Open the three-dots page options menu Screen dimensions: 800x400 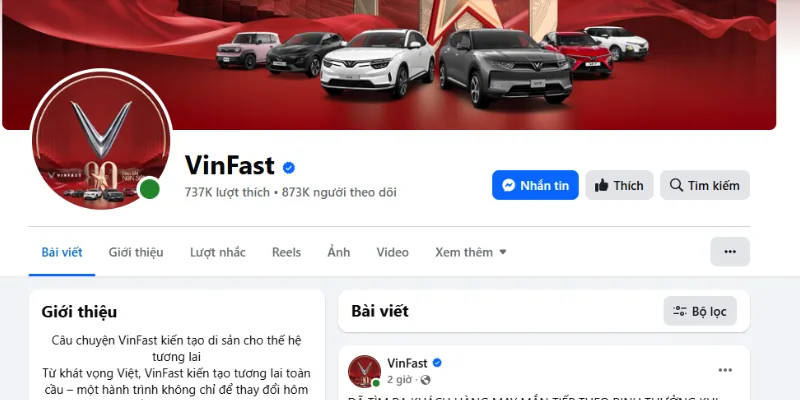[x=730, y=252]
